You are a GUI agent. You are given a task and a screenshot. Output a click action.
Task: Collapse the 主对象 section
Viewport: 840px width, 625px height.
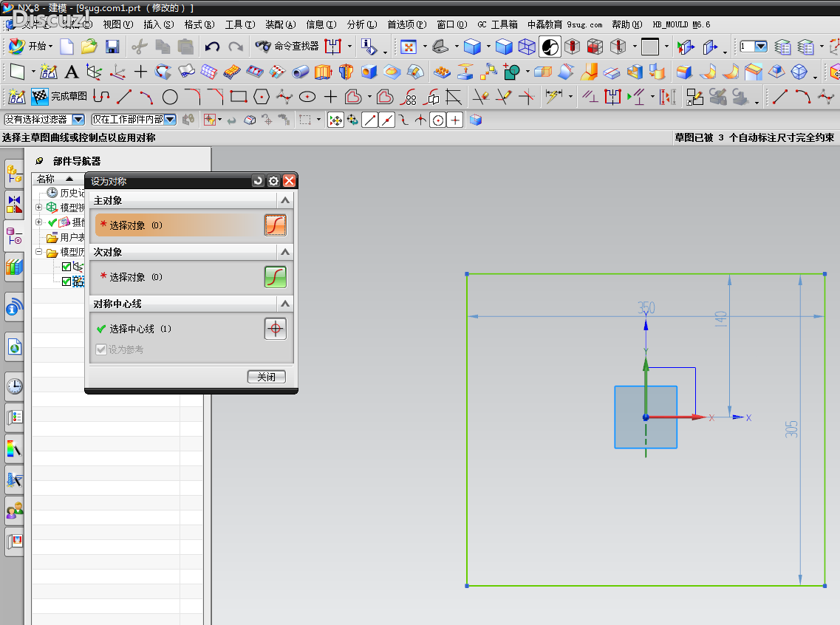click(x=285, y=200)
